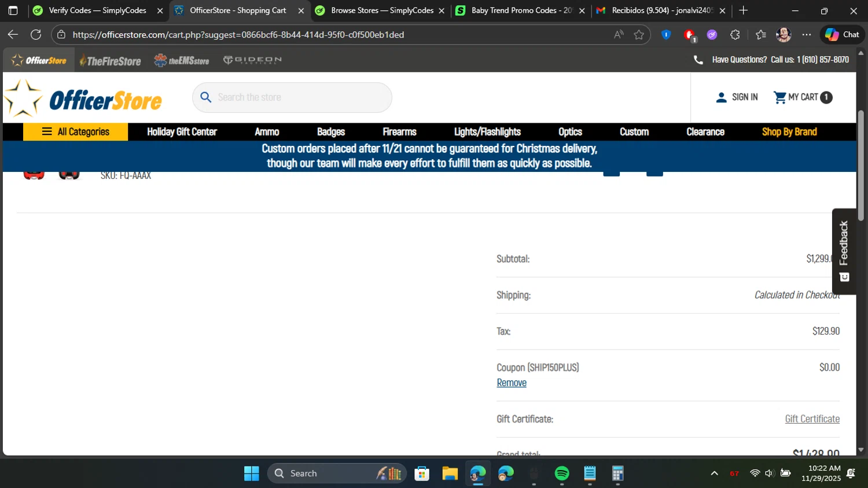
Task: Remove the SHIP150PLUS coupon
Action: click(512, 383)
